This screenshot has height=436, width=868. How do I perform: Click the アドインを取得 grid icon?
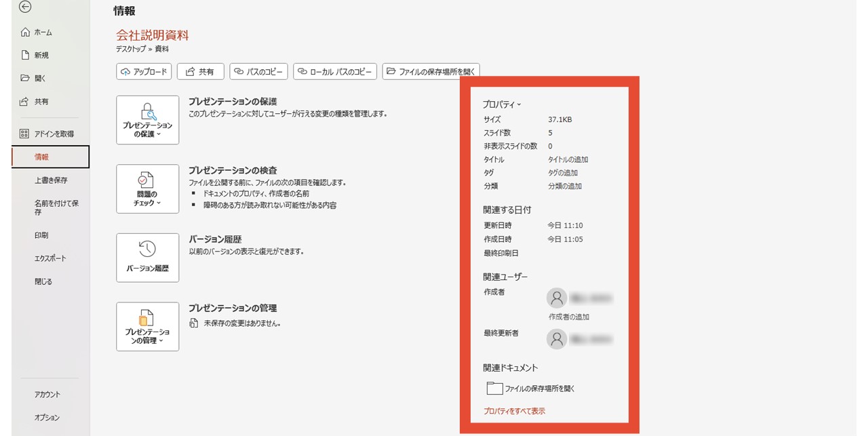click(x=25, y=134)
